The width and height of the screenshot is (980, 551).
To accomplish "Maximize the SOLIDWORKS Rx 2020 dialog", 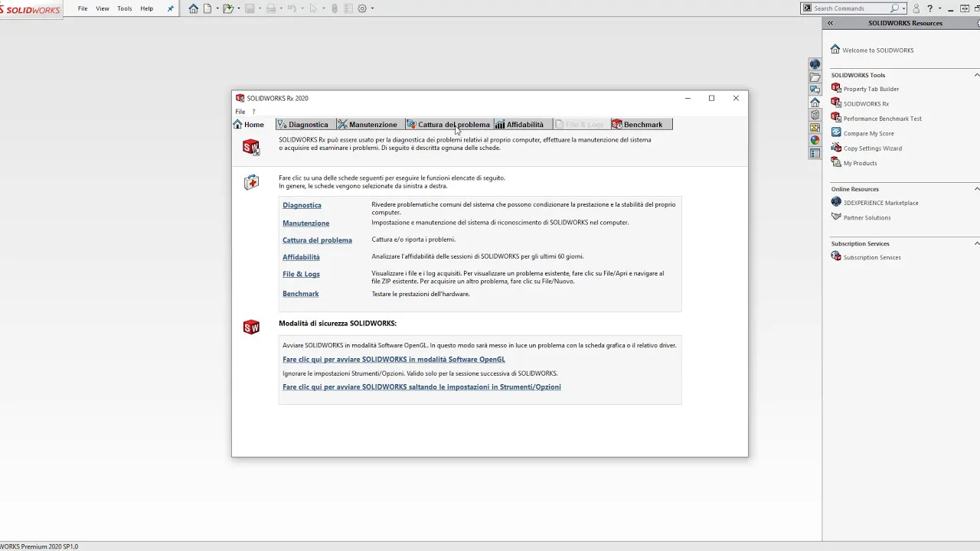I will point(711,98).
